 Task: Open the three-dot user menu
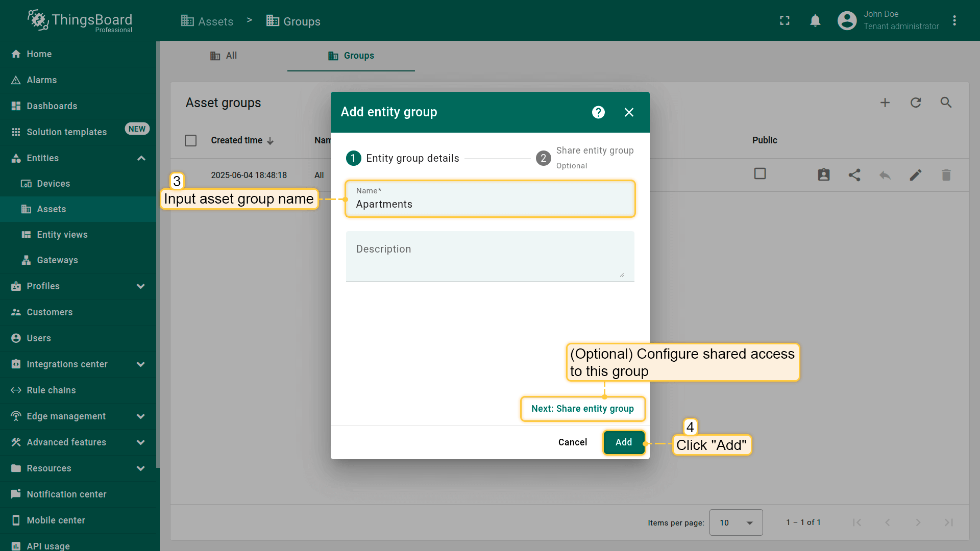(x=954, y=20)
